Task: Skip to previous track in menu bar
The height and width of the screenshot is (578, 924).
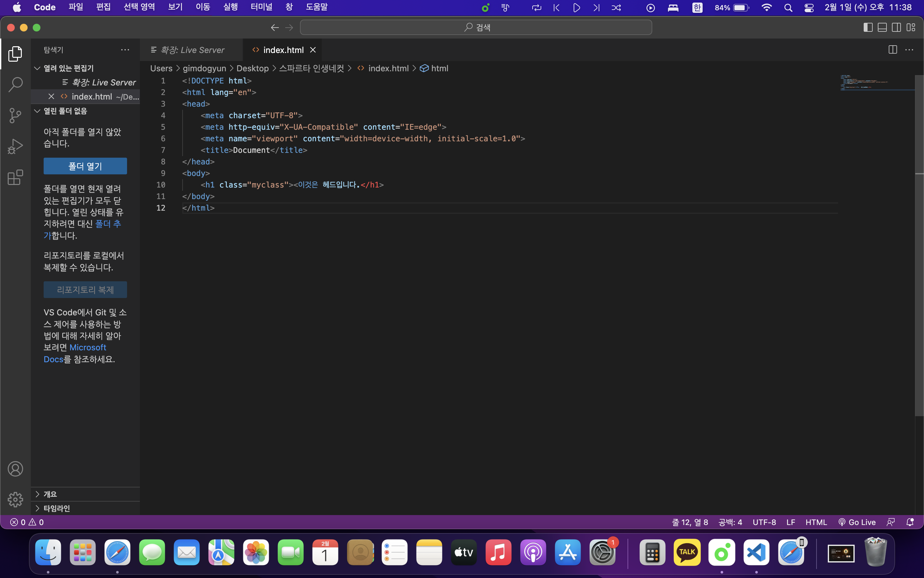Action: coord(557,8)
